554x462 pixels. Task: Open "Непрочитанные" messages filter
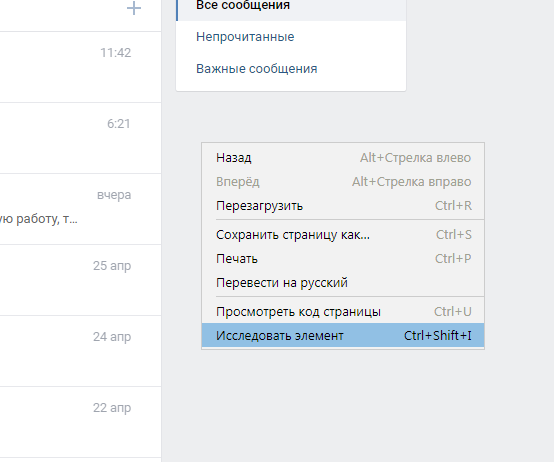(291, 37)
